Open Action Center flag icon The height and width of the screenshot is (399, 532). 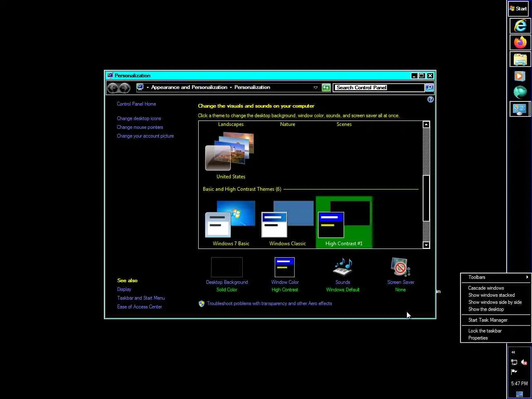coord(514,371)
